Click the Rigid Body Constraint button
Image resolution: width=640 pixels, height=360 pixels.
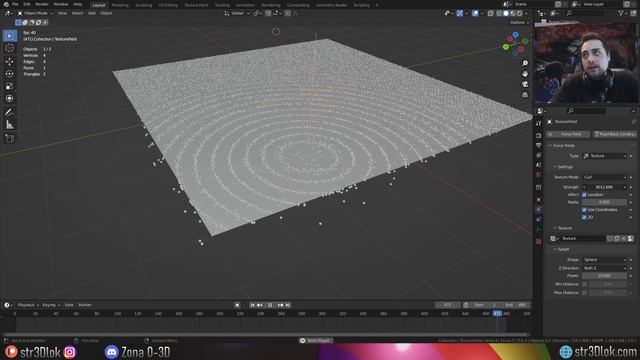(x=615, y=134)
